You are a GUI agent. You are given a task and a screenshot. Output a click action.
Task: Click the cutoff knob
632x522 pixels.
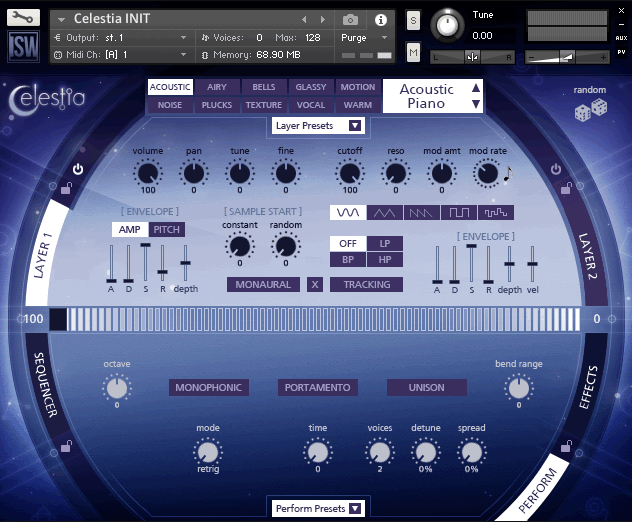pos(349,173)
